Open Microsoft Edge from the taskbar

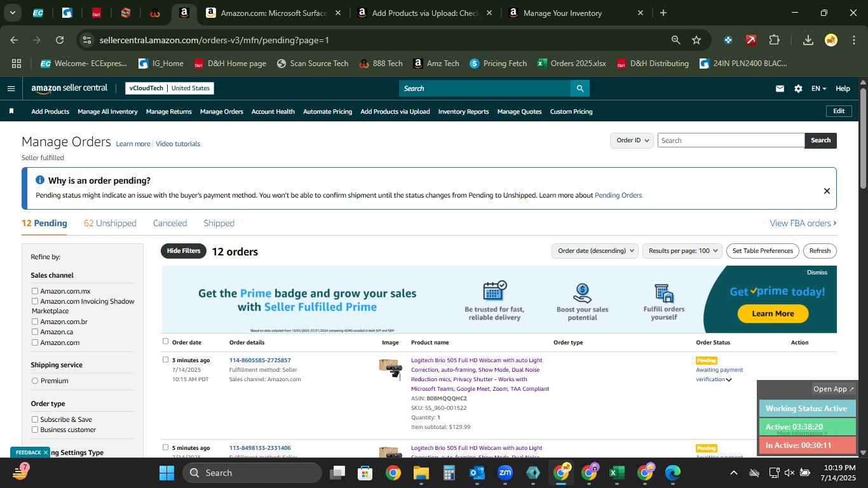click(x=672, y=473)
